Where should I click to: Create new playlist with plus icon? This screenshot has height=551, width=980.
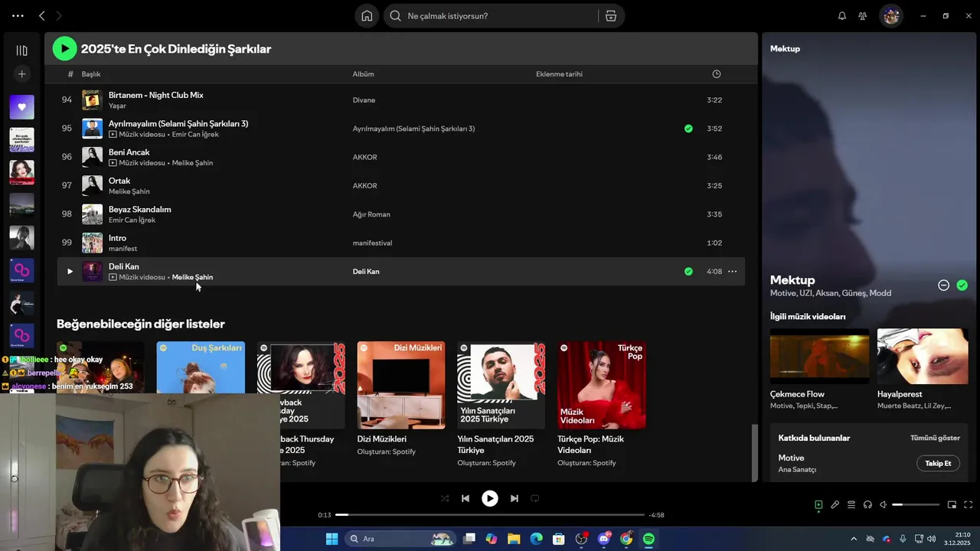click(21, 74)
